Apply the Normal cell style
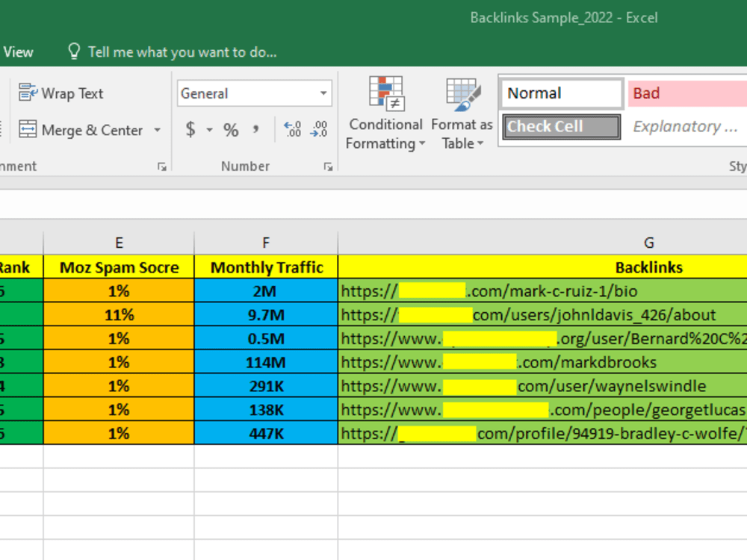Viewport: 747px width, 560px height. pyautogui.click(x=562, y=93)
